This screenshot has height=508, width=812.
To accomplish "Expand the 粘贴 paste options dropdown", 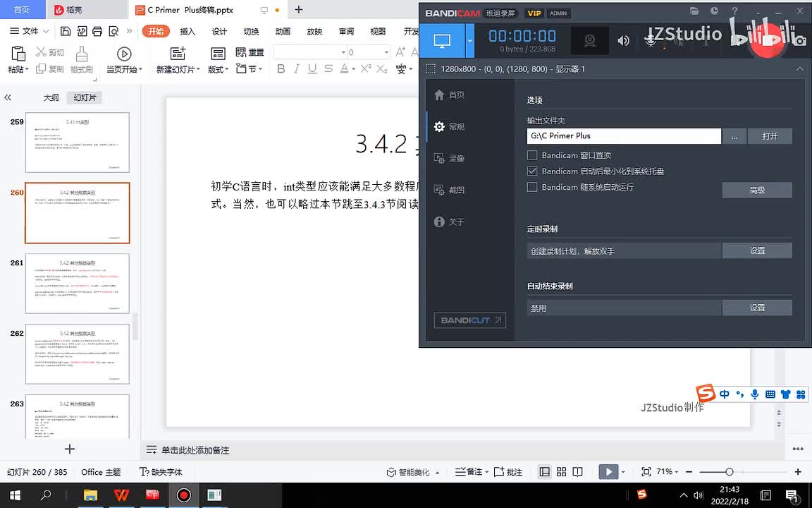I will click(x=26, y=69).
